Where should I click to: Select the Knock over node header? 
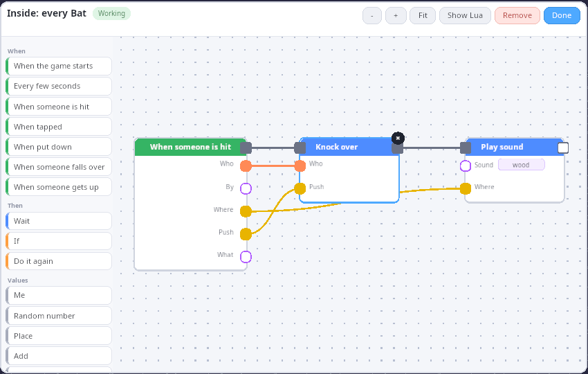pyautogui.click(x=349, y=147)
